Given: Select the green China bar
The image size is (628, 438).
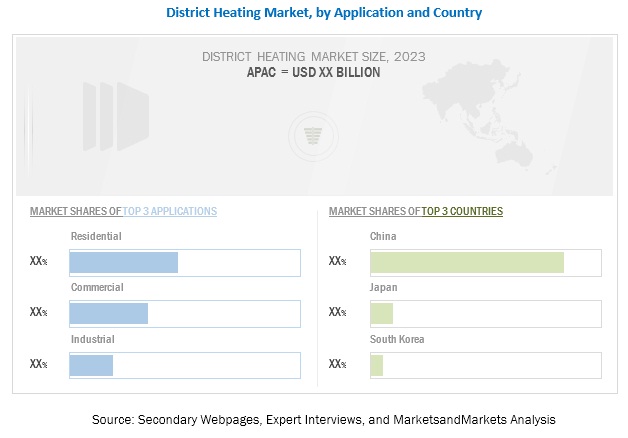Looking at the screenshot, I should [467, 262].
